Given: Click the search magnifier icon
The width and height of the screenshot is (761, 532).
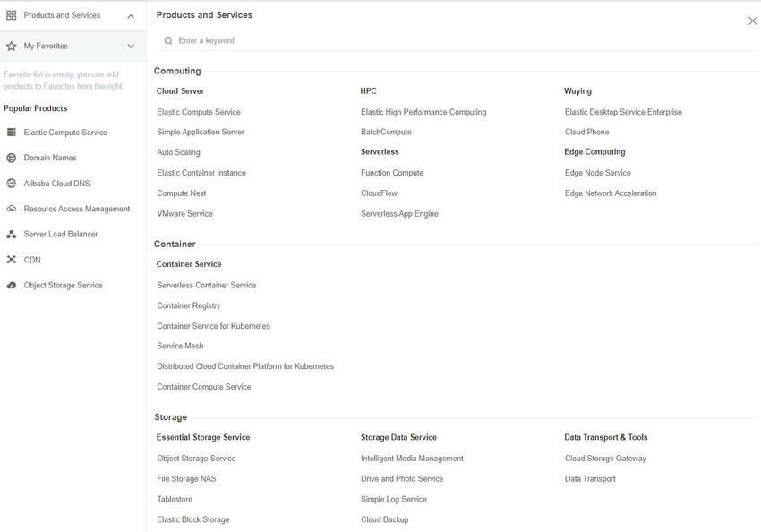Looking at the screenshot, I should 167,39.
